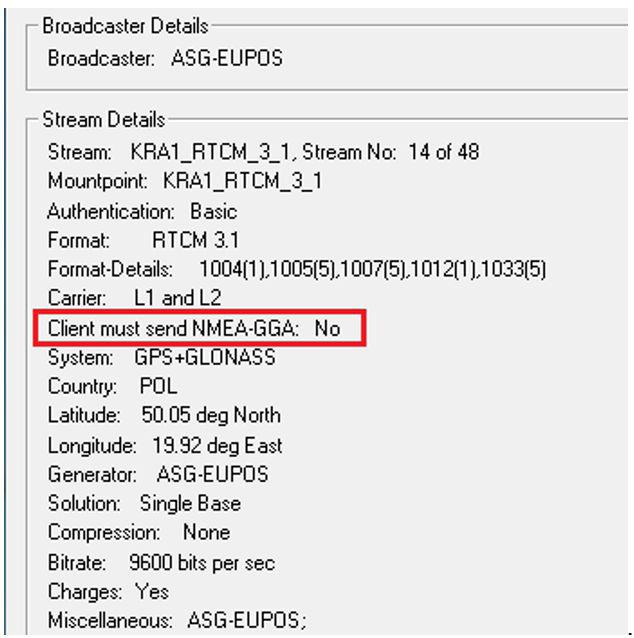Screen dimensions: 634x638
Task: Click the Stream Details group title
Action: (103, 120)
